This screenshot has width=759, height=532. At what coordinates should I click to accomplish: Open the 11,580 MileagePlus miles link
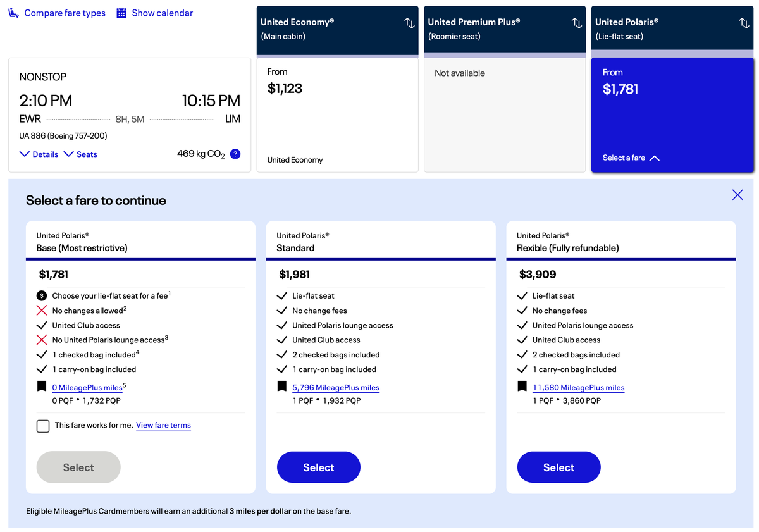pyautogui.click(x=578, y=388)
